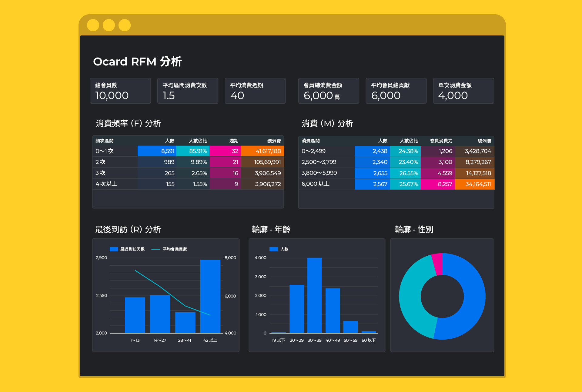Click the 9.89% percentage cell
Image resolution: width=582 pixels, height=392 pixels.
(x=193, y=162)
